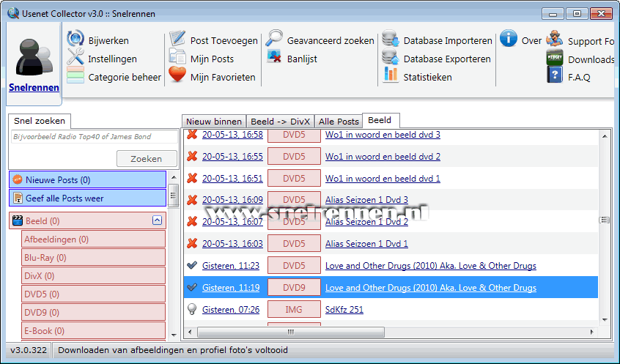Click the search field in Snel zoeken
This screenshot has width=620, height=364.
(x=95, y=137)
